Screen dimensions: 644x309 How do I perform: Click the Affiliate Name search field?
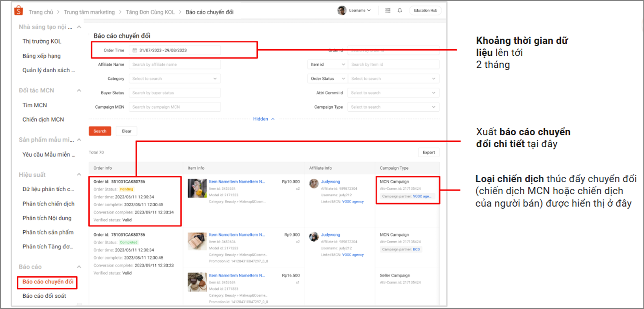tap(175, 65)
